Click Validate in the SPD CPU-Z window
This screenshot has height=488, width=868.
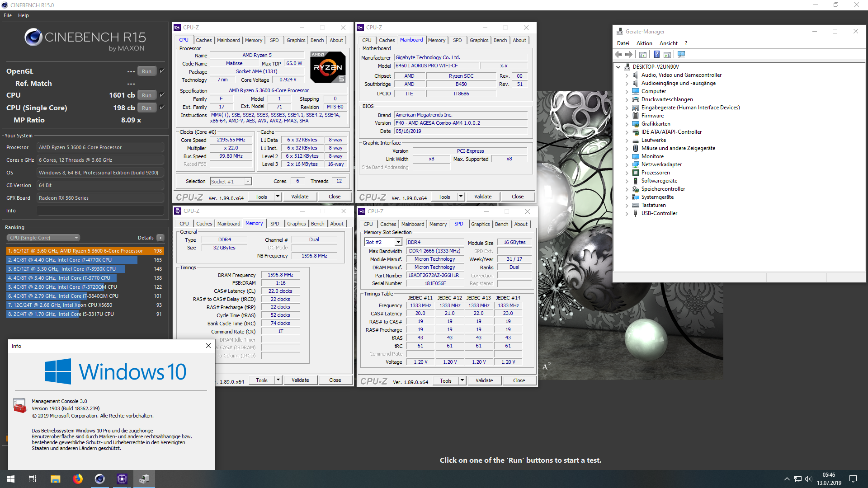[484, 380]
